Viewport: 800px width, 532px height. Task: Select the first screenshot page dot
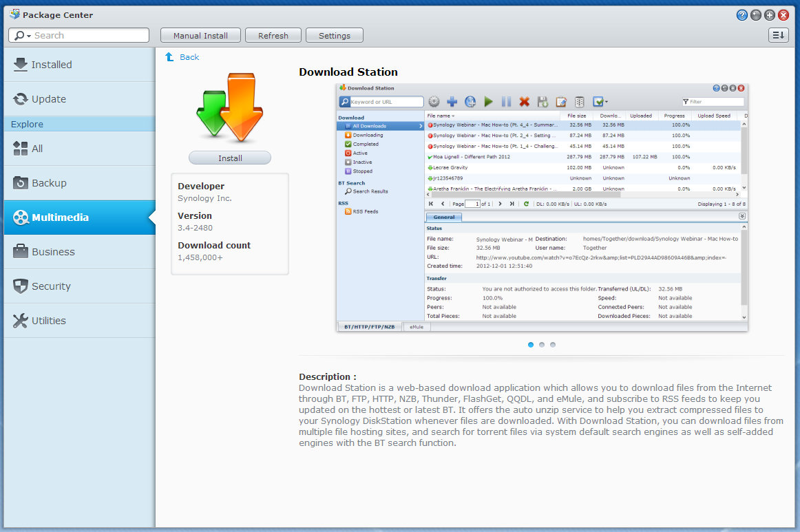[x=531, y=345]
